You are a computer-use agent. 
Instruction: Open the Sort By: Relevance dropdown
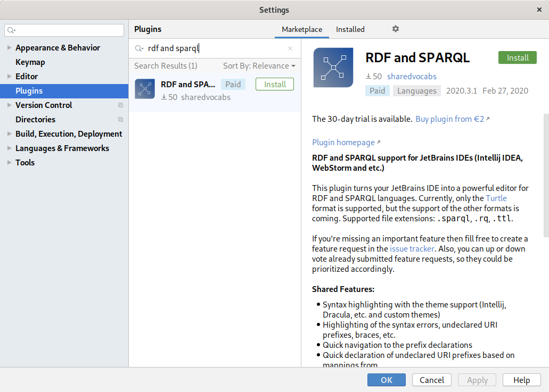(x=259, y=66)
